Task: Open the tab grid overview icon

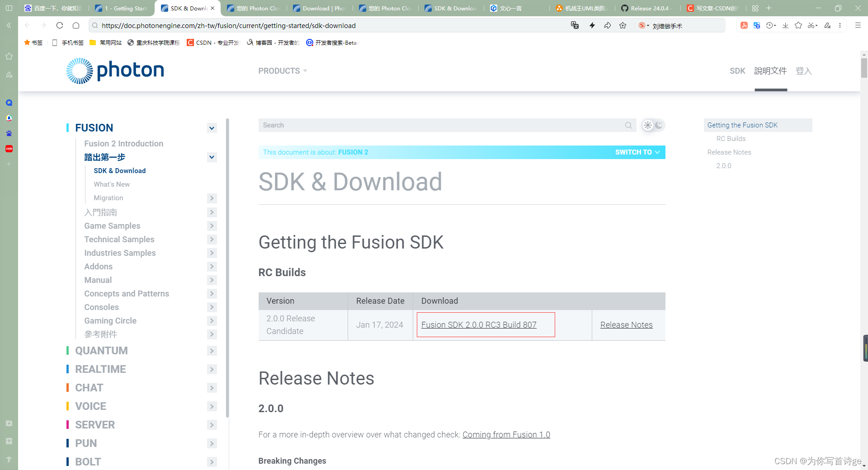Action: (x=755, y=8)
